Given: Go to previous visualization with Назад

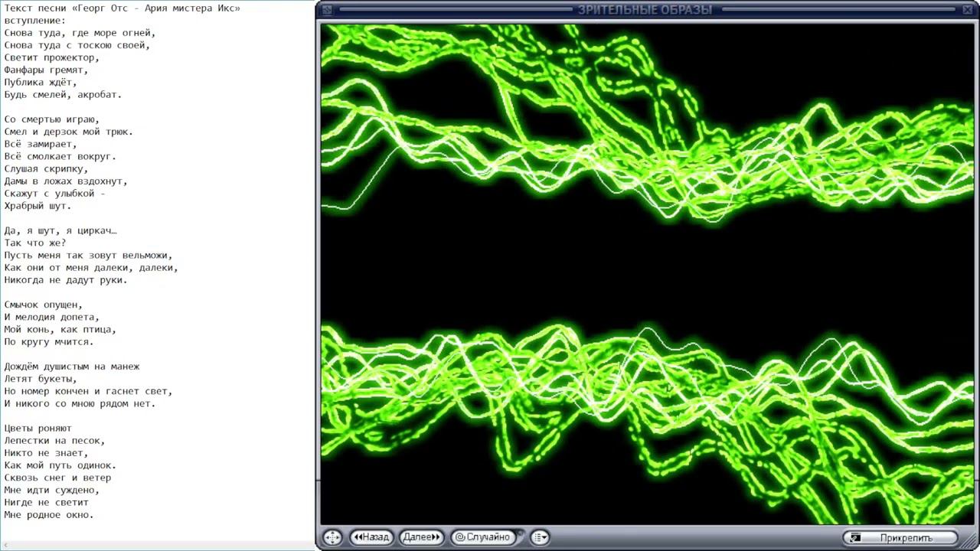Looking at the screenshot, I should point(371,537).
